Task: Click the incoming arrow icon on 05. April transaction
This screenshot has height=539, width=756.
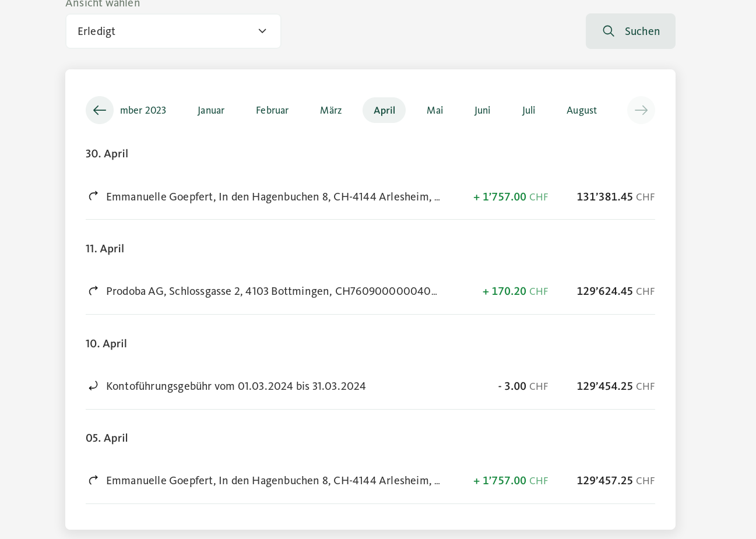Action: [93, 480]
